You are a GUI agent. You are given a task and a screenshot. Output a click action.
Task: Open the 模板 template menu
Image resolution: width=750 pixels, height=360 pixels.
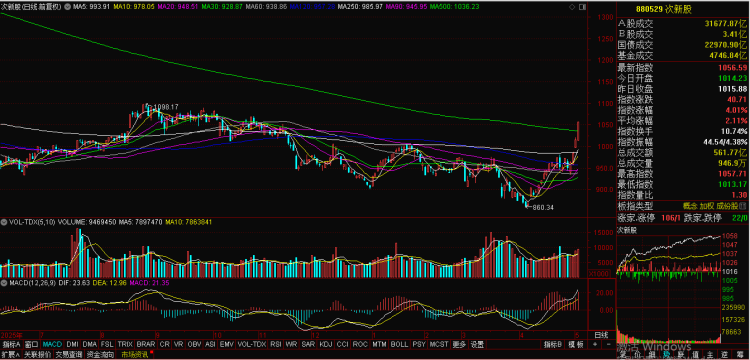(576, 344)
